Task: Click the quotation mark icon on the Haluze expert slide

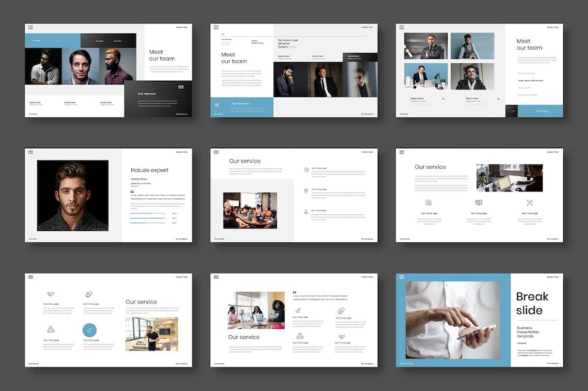Action: [x=133, y=191]
